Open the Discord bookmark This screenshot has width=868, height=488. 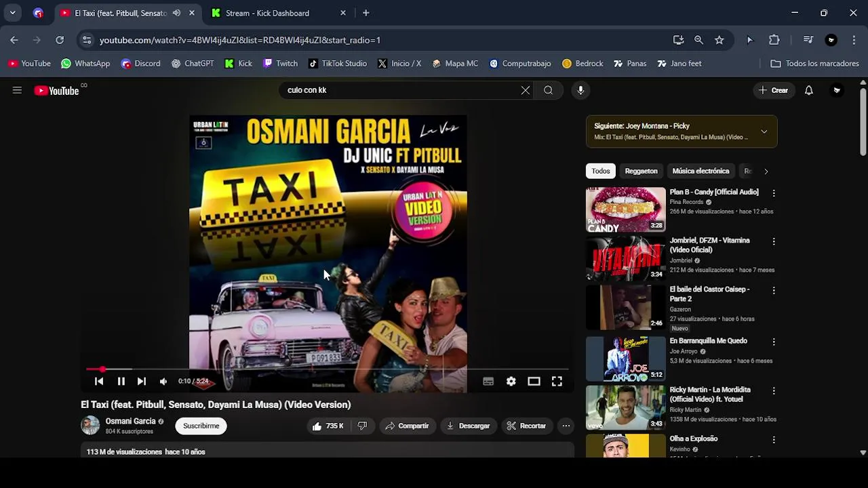tap(140, 64)
